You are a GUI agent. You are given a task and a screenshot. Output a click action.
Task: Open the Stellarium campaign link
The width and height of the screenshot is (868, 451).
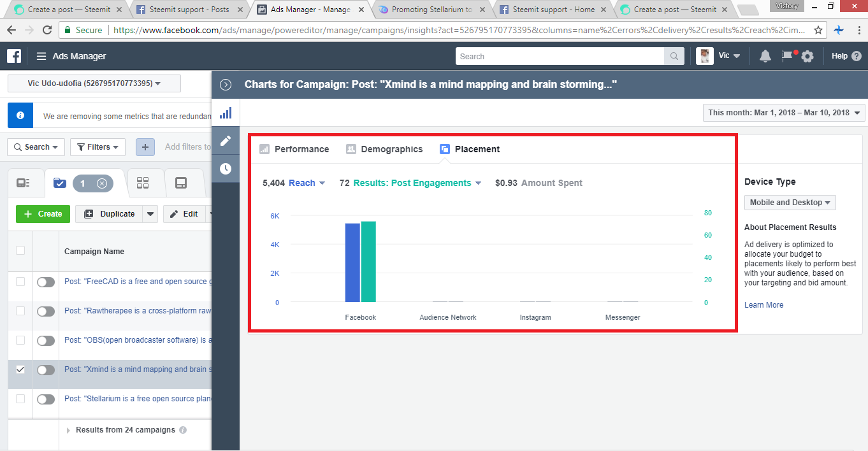pos(136,399)
